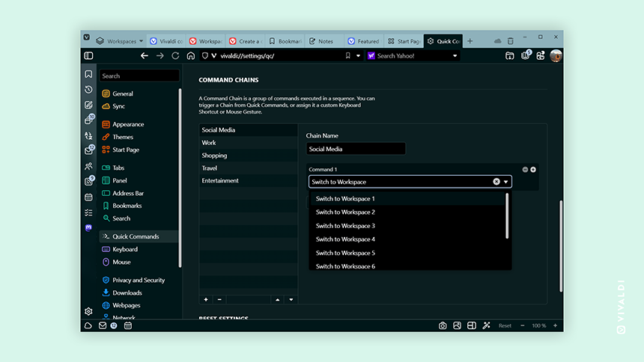The image size is (644, 362).
Task: Add a new command chain
Action: [x=206, y=300]
